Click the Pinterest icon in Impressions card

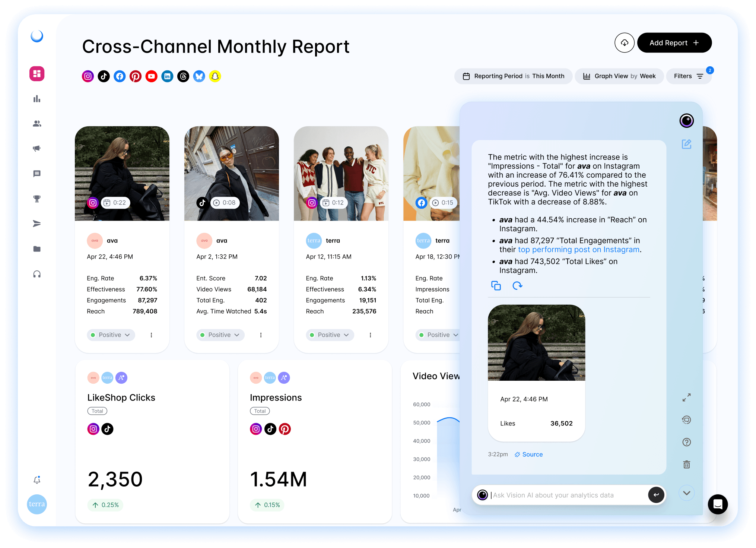[x=285, y=429]
